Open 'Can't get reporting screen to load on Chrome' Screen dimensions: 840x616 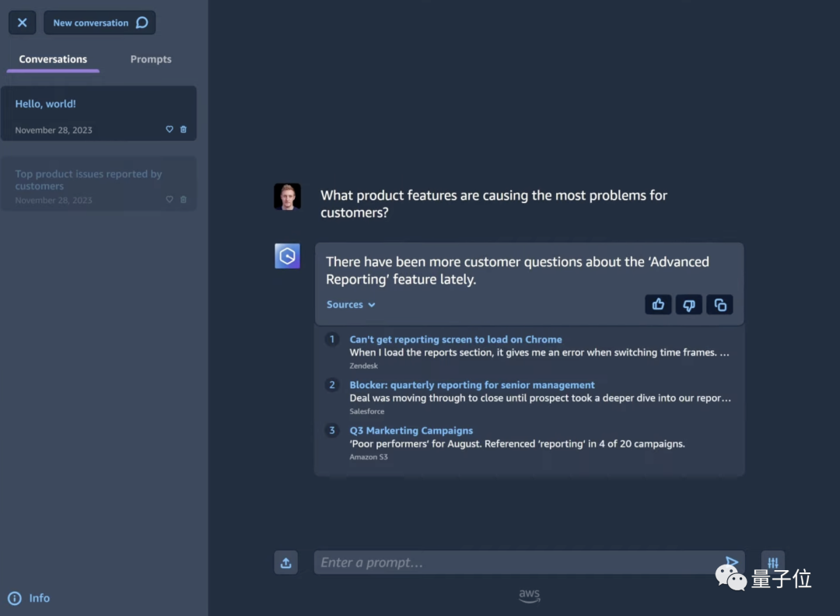(456, 340)
